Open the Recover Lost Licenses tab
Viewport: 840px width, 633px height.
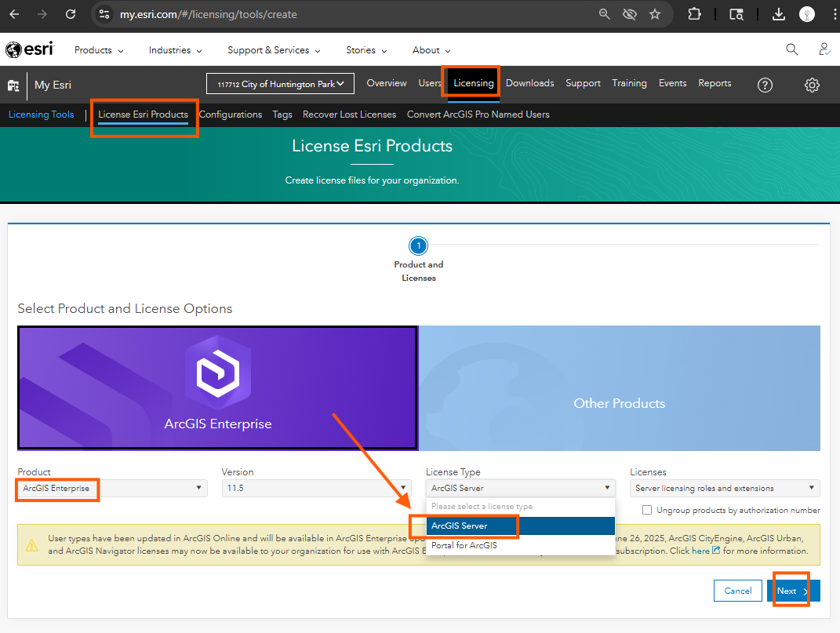(x=349, y=115)
